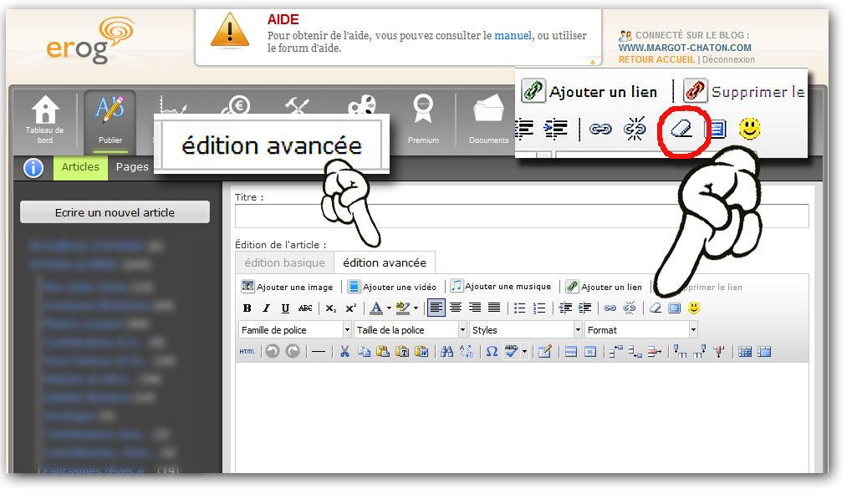Unlink with the broken chain icon
The height and width of the screenshot is (504, 857).
tap(630, 308)
